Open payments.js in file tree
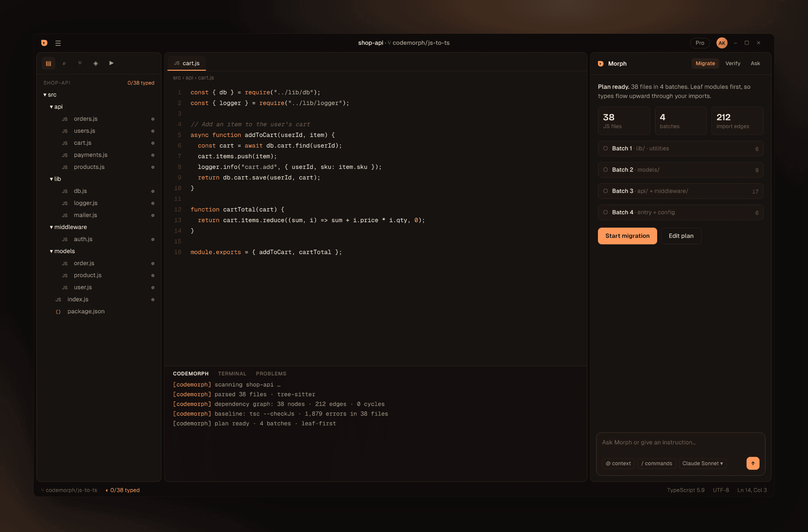 tap(90, 155)
